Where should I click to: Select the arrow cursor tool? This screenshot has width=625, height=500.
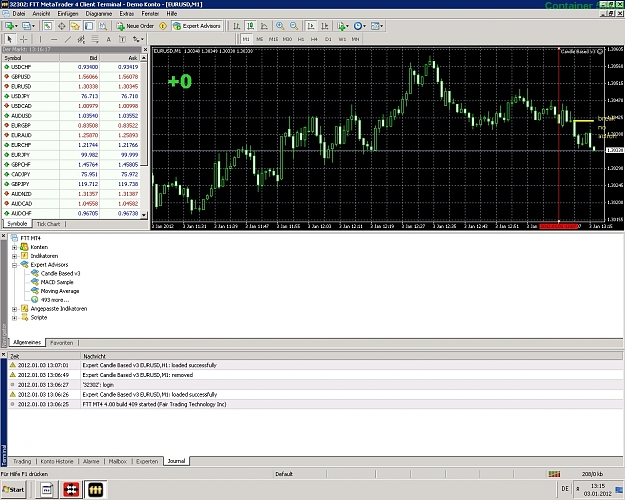pos(10,39)
